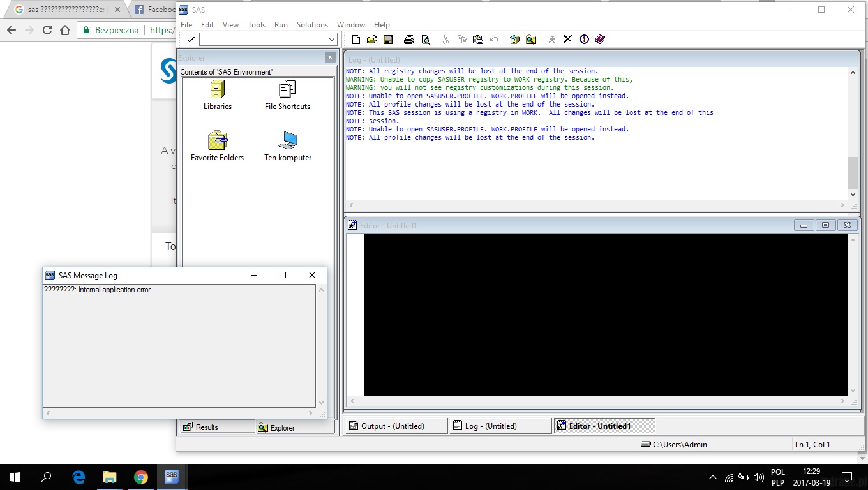Open the Solutions menu
Image resolution: width=868 pixels, height=490 pixels.
(x=312, y=24)
